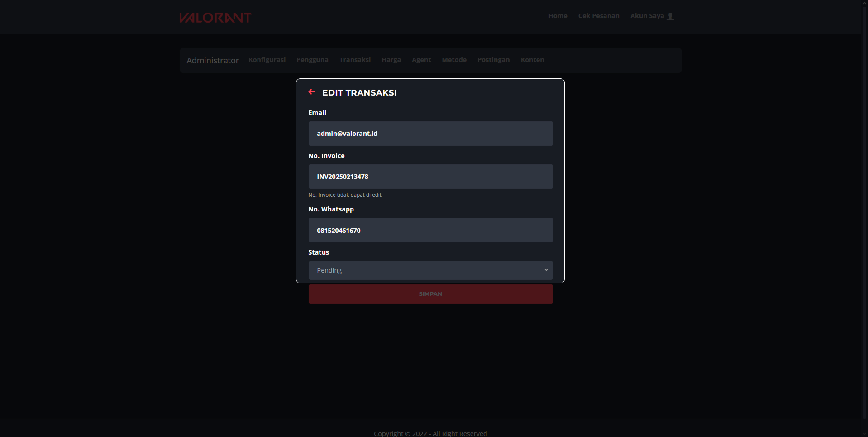Open Transaksi admin section
868x437 pixels.
[355, 60]
